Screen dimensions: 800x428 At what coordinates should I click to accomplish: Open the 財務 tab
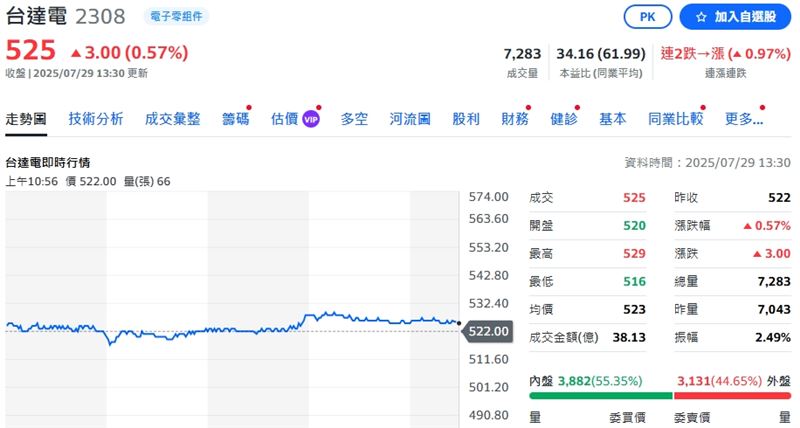click(x=515, y=119)
